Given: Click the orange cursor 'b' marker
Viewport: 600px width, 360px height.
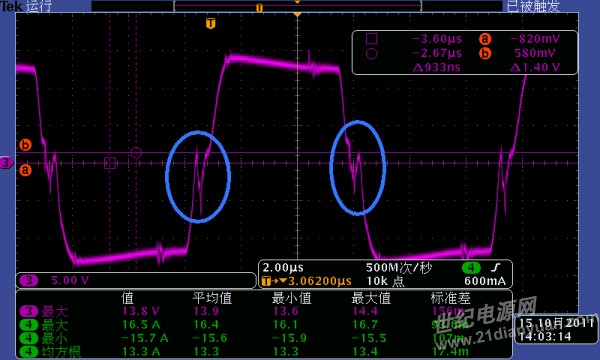Looking at the screenshot, I should 25,145.
